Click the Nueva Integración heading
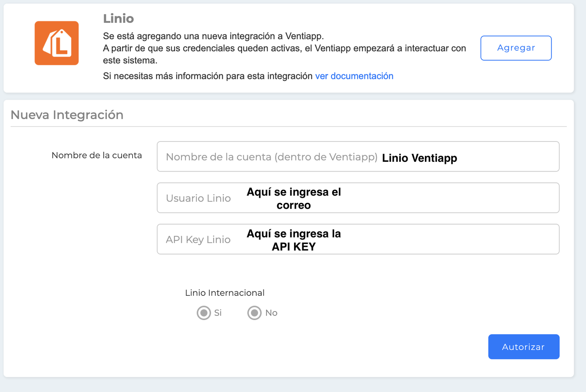586x392 pixels. (67, 115)
